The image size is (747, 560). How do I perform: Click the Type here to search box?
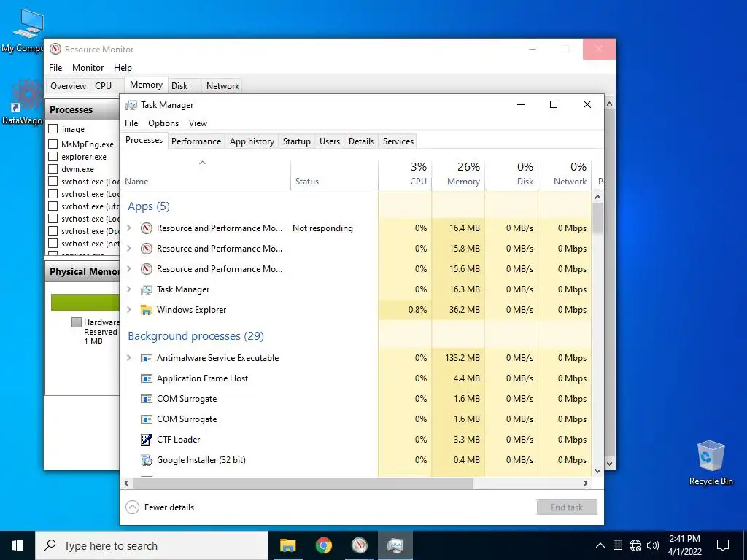coord(152,545)
